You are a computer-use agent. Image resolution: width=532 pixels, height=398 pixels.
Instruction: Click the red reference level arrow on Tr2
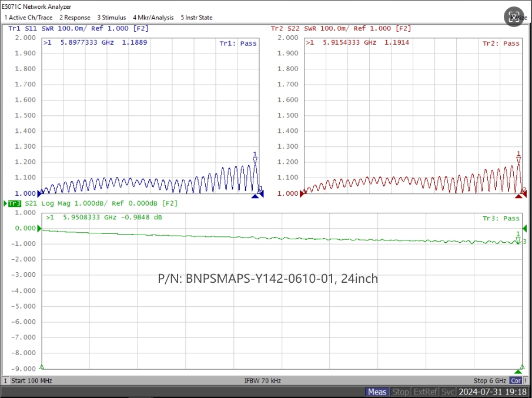302,194
